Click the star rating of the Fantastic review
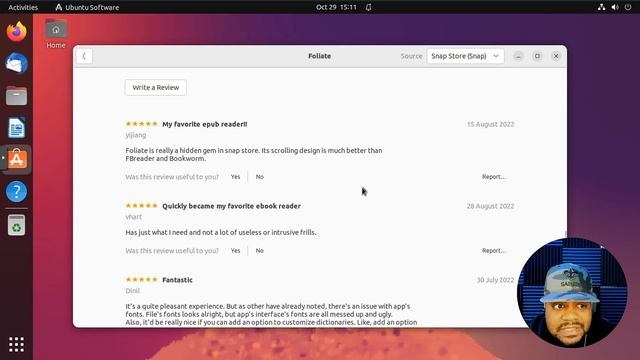Image resolution: width=640 pixels, height=360 pixels. tap(141, 280)
